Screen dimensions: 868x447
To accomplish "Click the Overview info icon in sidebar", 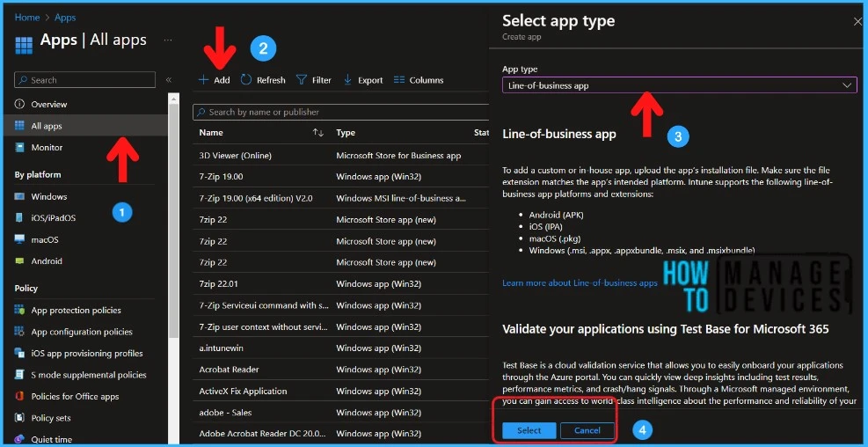I will point(19,104).
